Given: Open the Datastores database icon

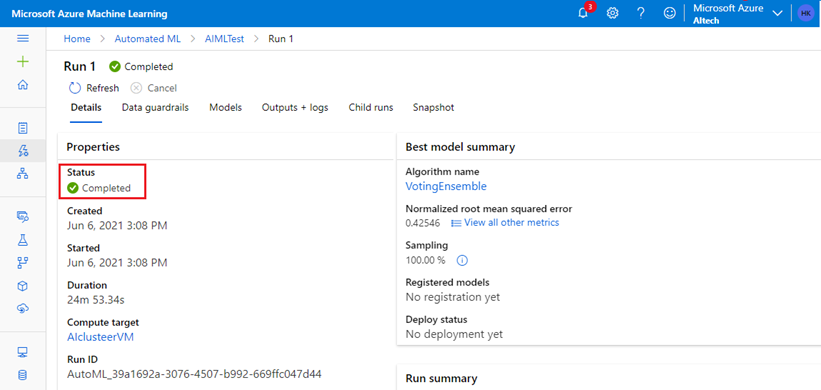Looking at the screenshot, I should tap(23, 375).
